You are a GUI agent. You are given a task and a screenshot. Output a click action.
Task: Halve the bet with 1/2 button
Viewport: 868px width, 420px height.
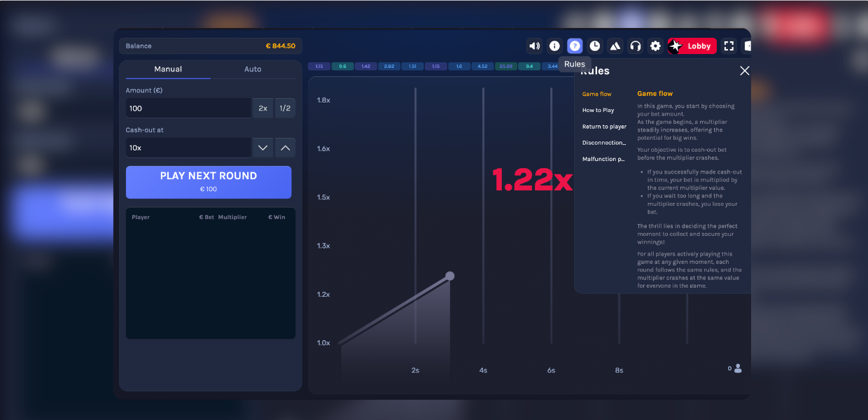(x=285, y=108)
